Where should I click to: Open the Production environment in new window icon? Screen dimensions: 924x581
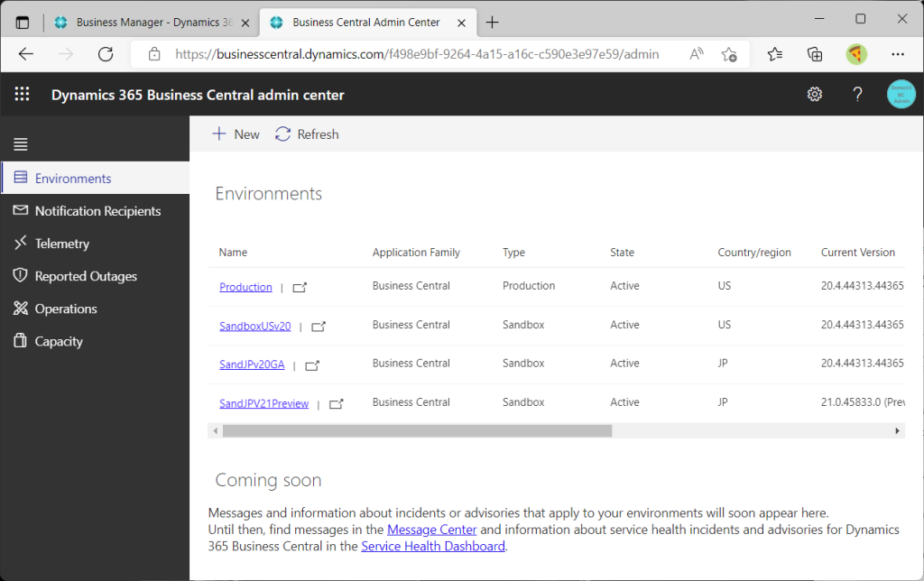pyautogui.click(x=300, y=288)
